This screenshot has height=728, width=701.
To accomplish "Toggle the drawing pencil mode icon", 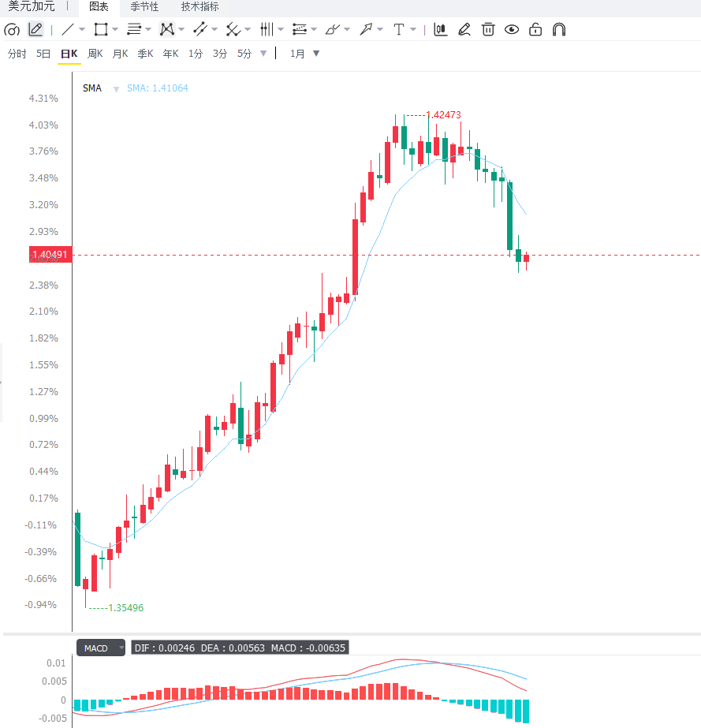I will pyautogui.click(x=35, y=30).
